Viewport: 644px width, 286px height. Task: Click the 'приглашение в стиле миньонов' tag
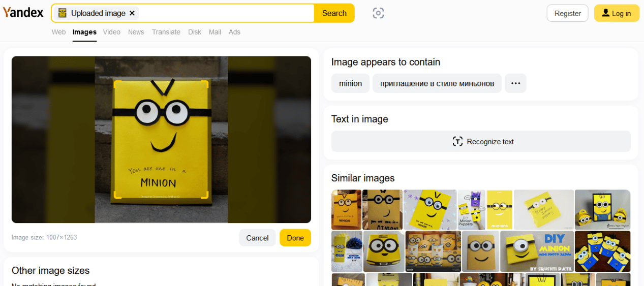[x=437, y=83]
